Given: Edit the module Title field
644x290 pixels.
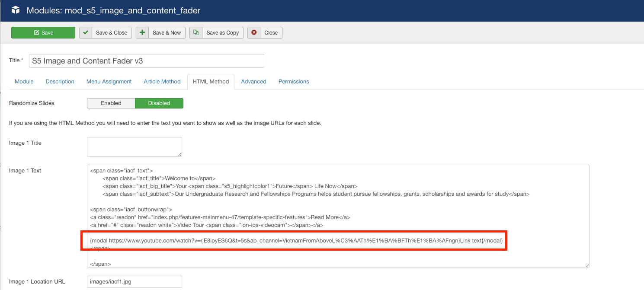Looking at the screenshot, I should click(146, 61).
